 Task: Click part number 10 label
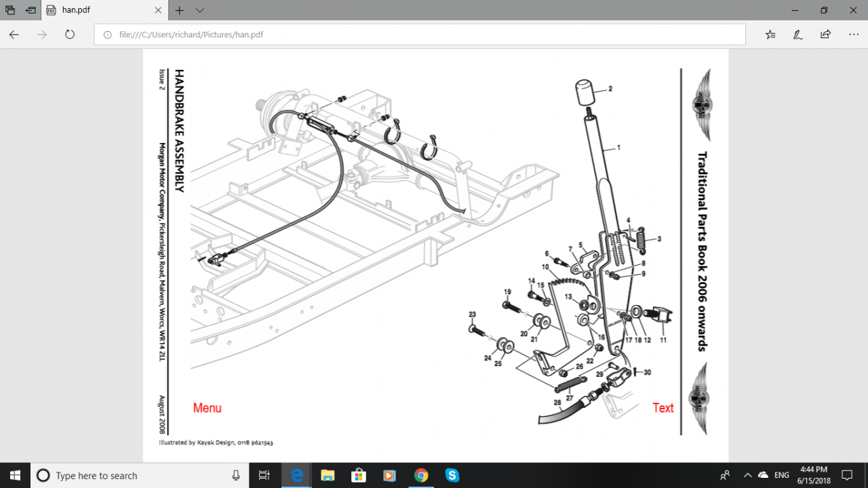pos(545,267)
